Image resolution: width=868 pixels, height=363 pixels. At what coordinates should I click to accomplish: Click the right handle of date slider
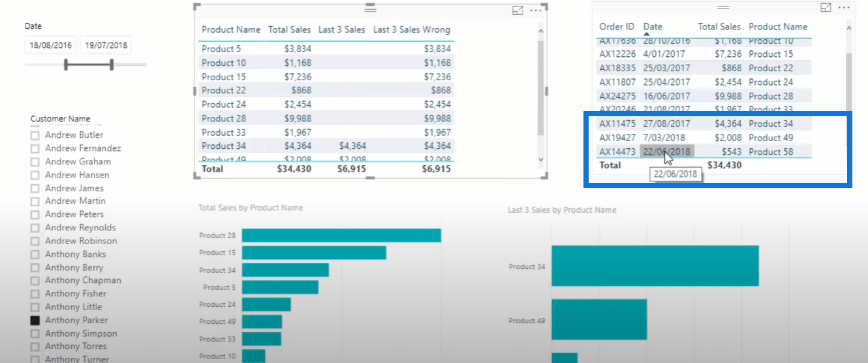(112, 64)
